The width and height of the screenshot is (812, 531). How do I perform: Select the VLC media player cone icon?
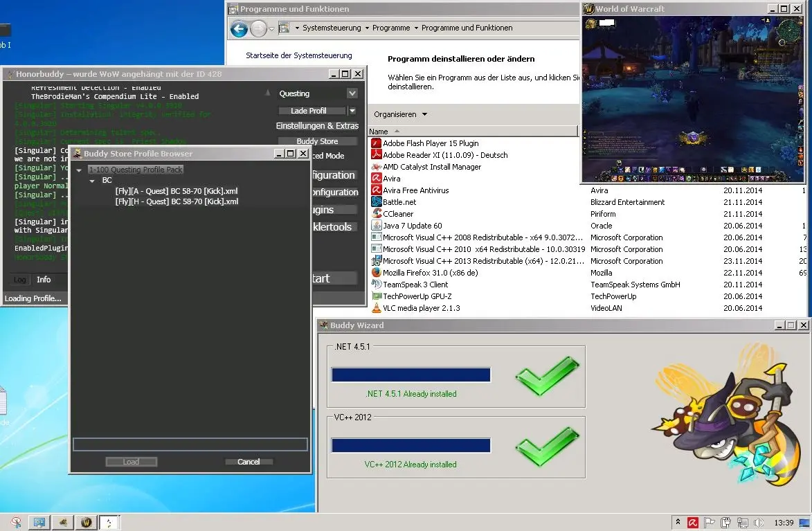tap(377, 307)
